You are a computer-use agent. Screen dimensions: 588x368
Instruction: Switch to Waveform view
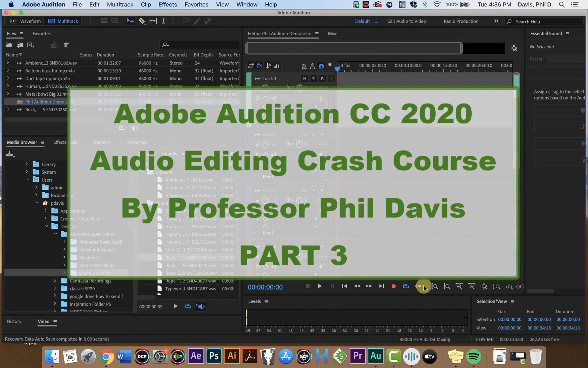point(25,21)
